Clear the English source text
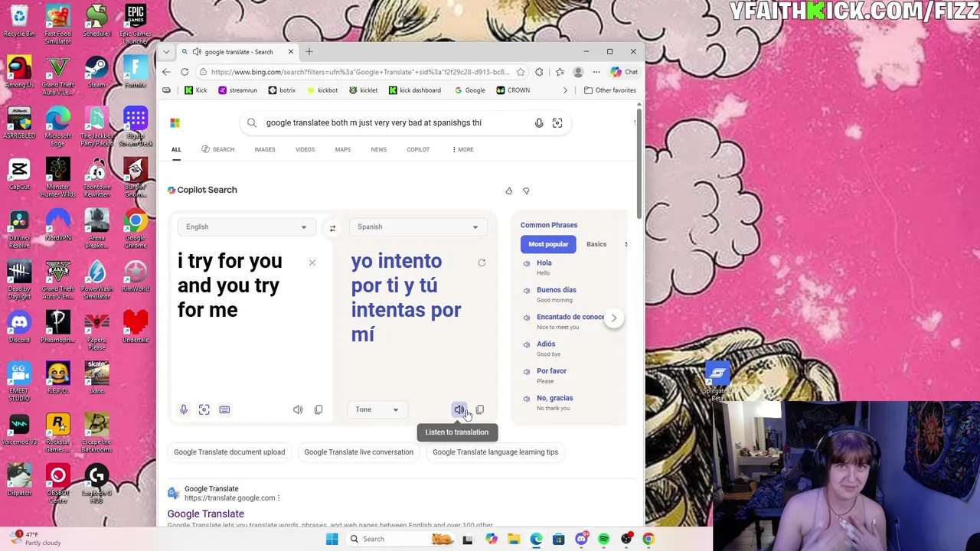 [312, 263]
